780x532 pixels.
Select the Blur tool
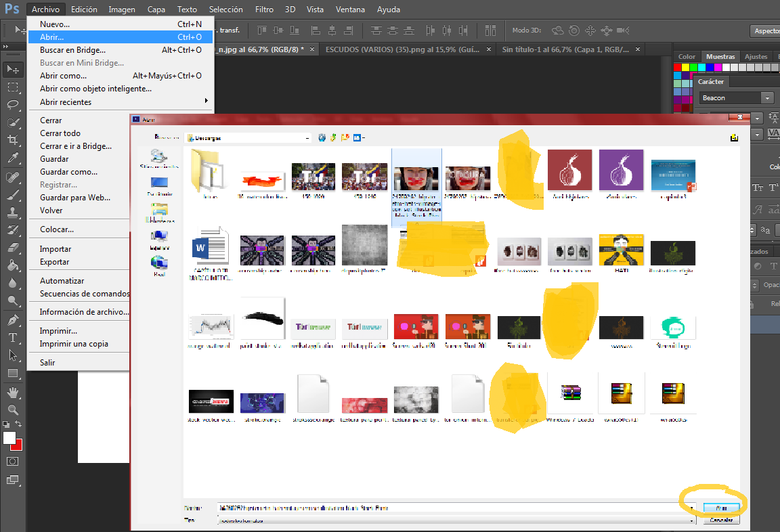point(13,283)
